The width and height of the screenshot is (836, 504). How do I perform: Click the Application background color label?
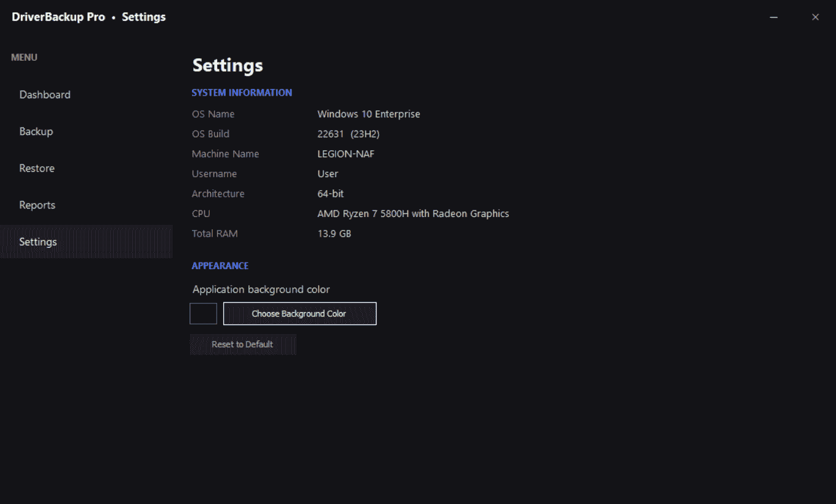tap(261, 289)
